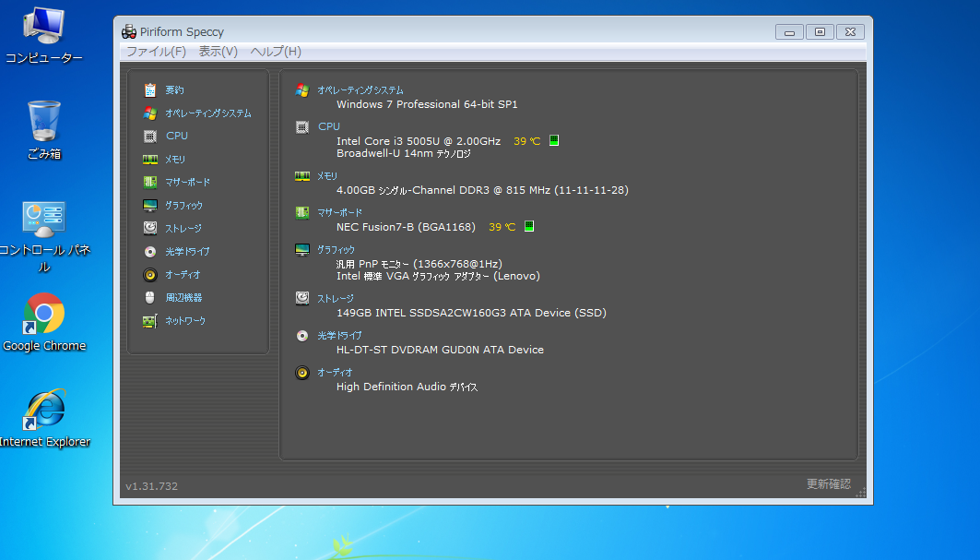This screenshot has width=980, height=560.
Task: Open the storage (ストレージ) sidebar icon
Action: (150, 229)
